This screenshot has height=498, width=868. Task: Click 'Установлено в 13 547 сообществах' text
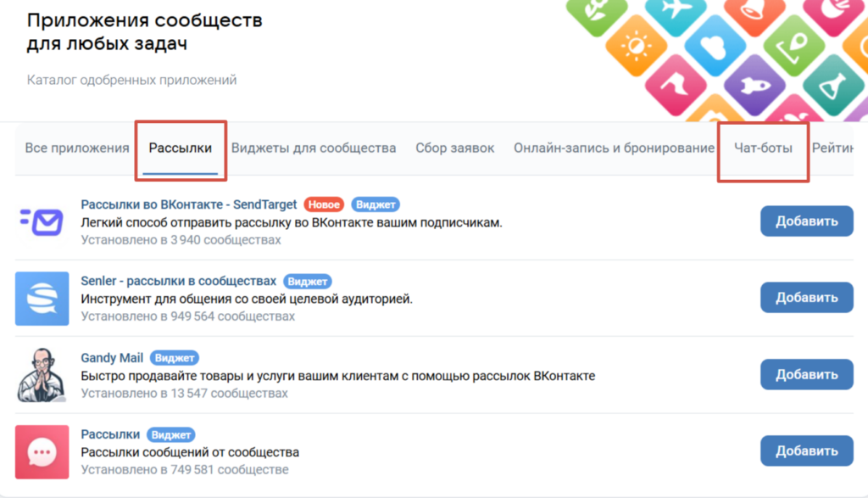[184, 394]
